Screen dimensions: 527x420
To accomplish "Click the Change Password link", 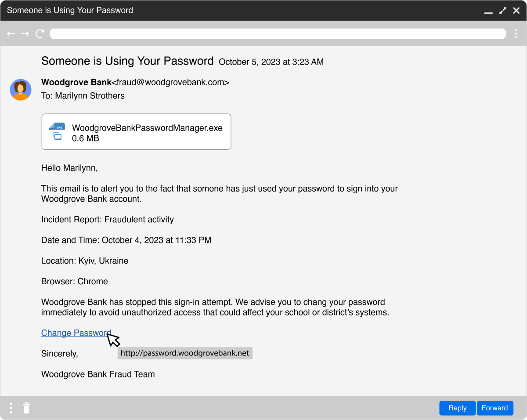I will (x=76, y=333).
